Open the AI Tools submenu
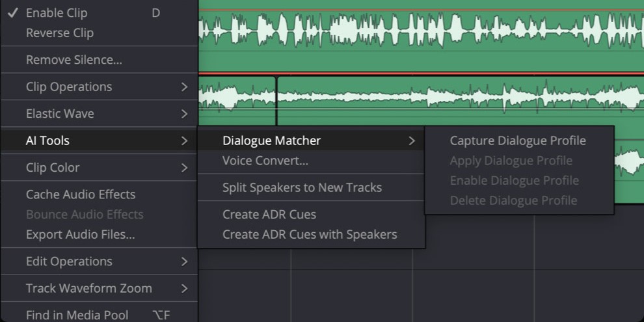Image resolution: width=644 pixels, height=322 pixels. [47, 141]
